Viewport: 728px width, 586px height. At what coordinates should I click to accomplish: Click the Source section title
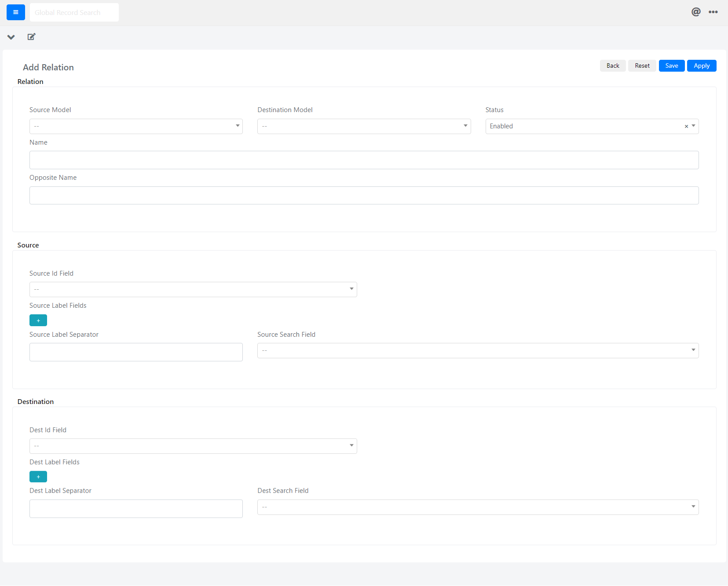28,245
